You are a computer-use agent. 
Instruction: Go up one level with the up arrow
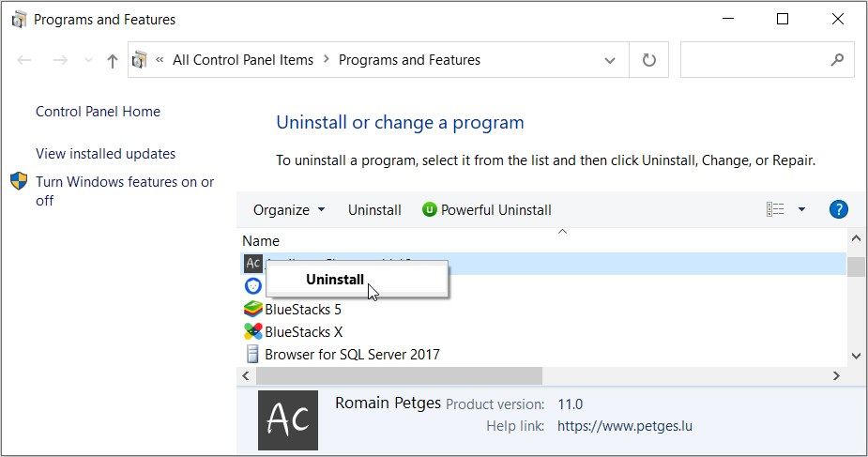pos(113,60)
